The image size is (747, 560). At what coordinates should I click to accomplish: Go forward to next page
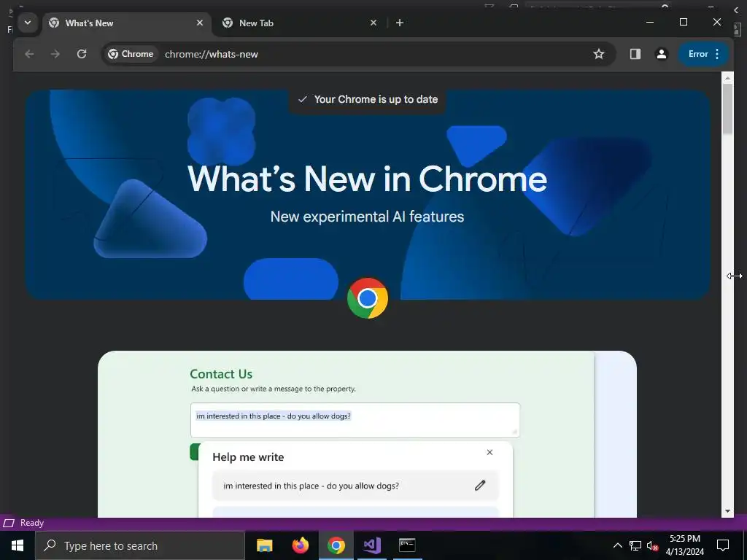55,54
